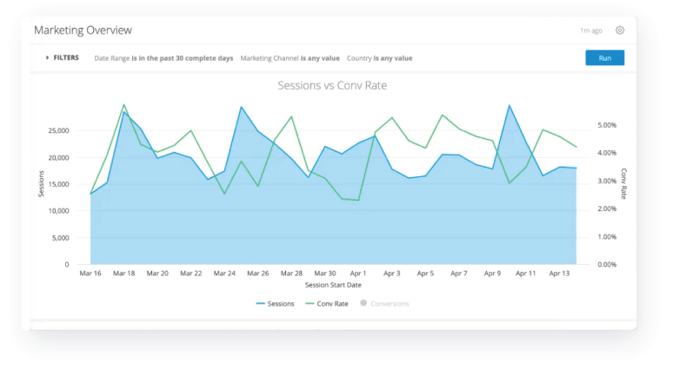This screenshot has height=370, width=673.
Task: Click the vertical Conv Rate right axis title
Action: tap(624, 184)
